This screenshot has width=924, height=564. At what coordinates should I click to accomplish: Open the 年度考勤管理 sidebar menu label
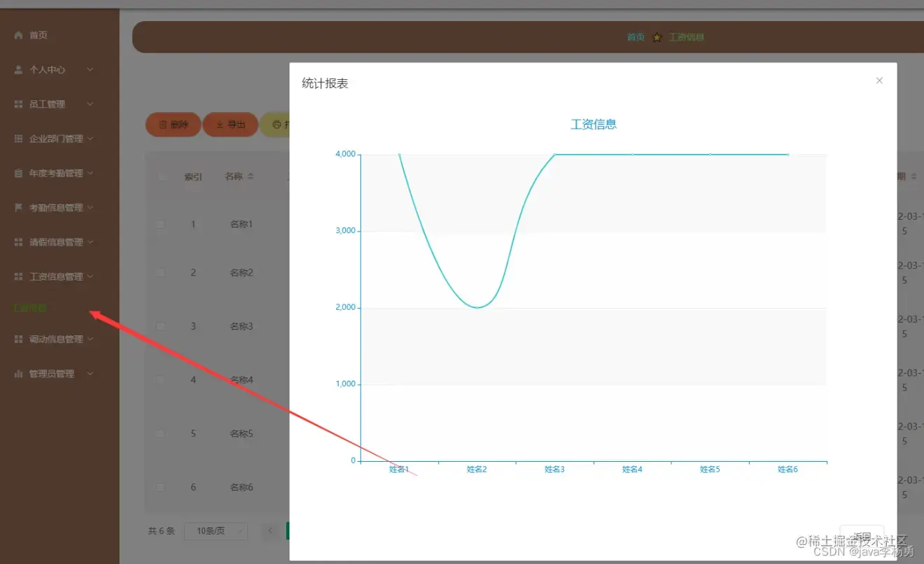pos(56,173)
